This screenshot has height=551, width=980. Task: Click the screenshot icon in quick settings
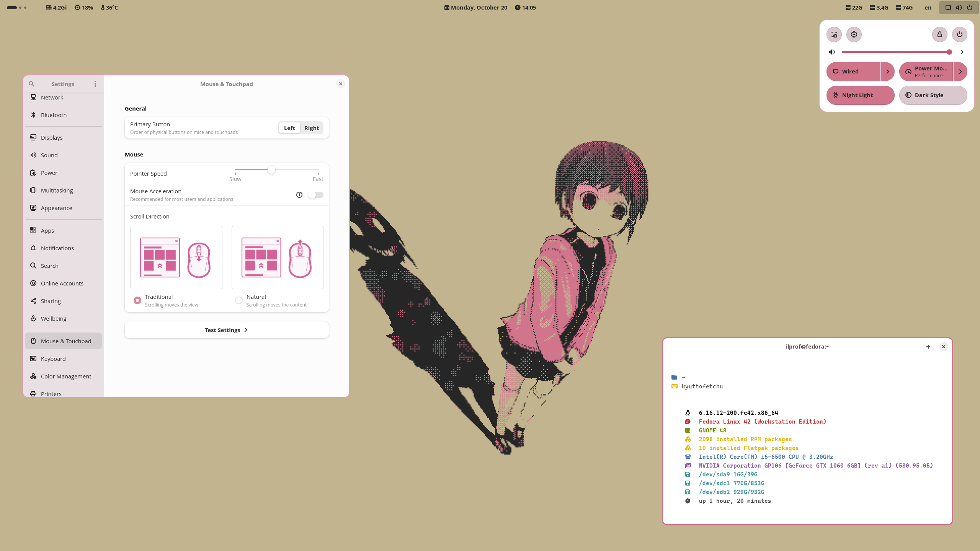click(834, 34)
